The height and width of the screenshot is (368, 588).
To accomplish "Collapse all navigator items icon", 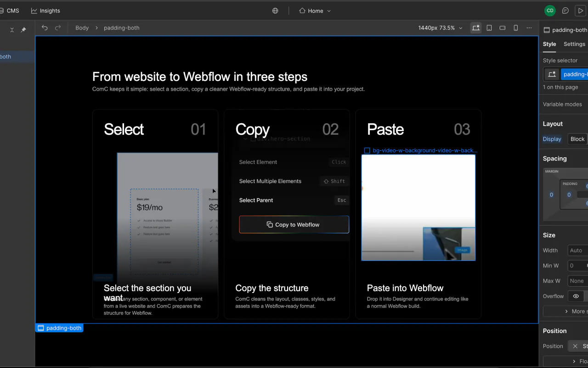I will pyautogui.click(x=12, y=30).
